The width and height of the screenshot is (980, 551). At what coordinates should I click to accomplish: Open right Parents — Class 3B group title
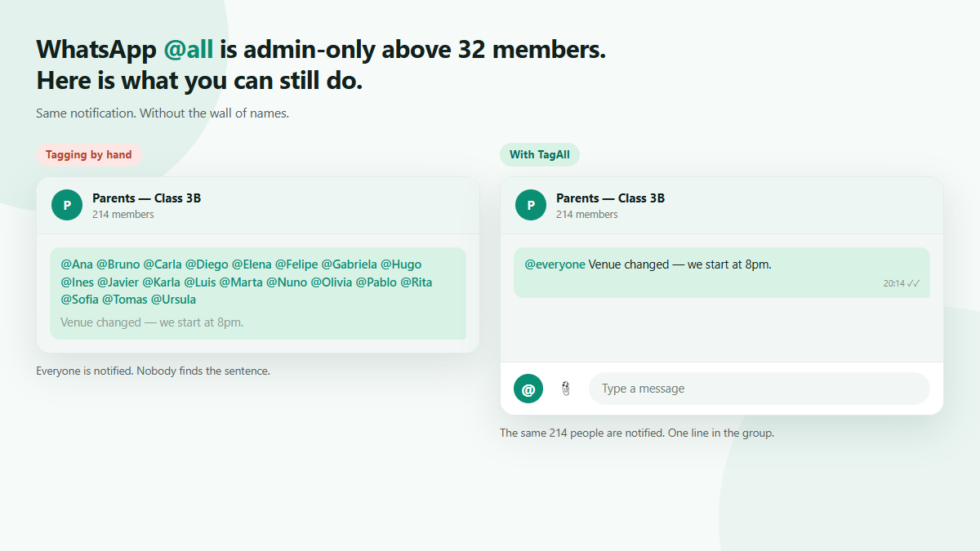610,198
